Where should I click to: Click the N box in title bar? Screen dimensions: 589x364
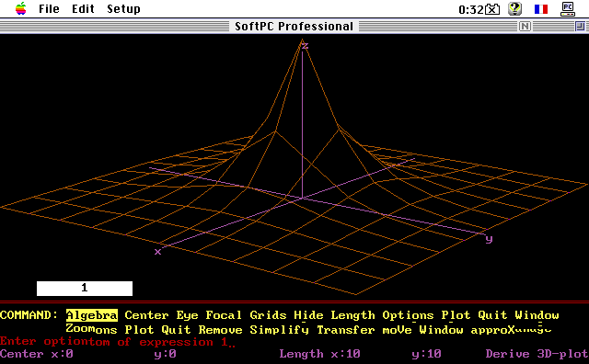click(525, 27)
